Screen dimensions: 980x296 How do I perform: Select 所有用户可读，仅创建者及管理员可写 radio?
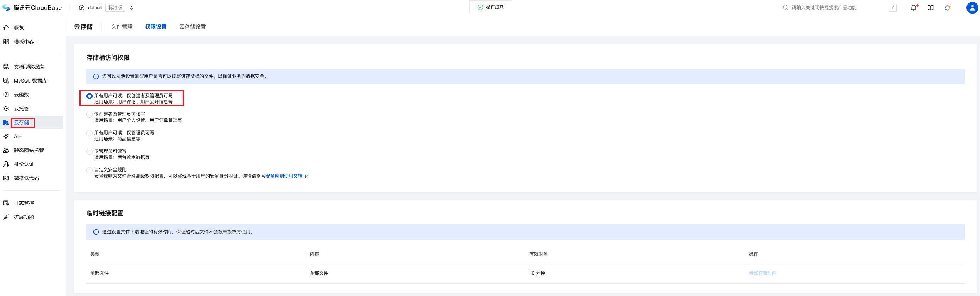90,96
